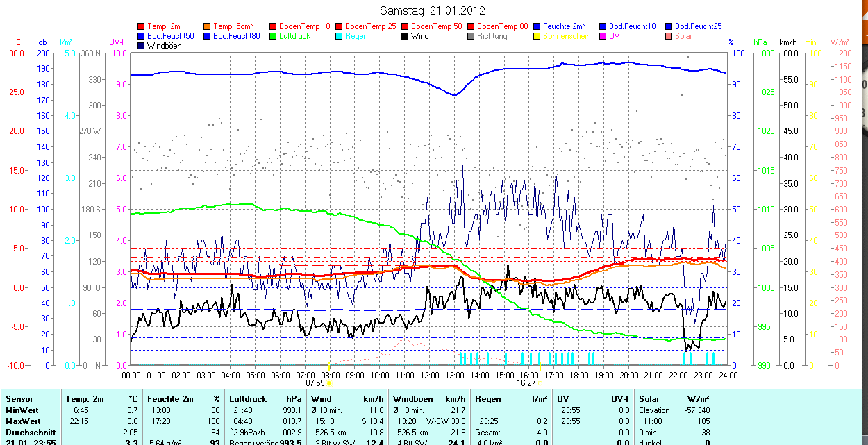Select the black Wind legend marker
Viewport: 868px width, 445px height.
click(406, 36)
